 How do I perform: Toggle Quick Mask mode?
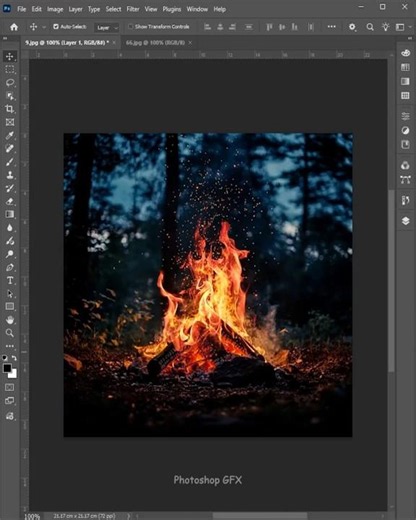click(10, 387)
